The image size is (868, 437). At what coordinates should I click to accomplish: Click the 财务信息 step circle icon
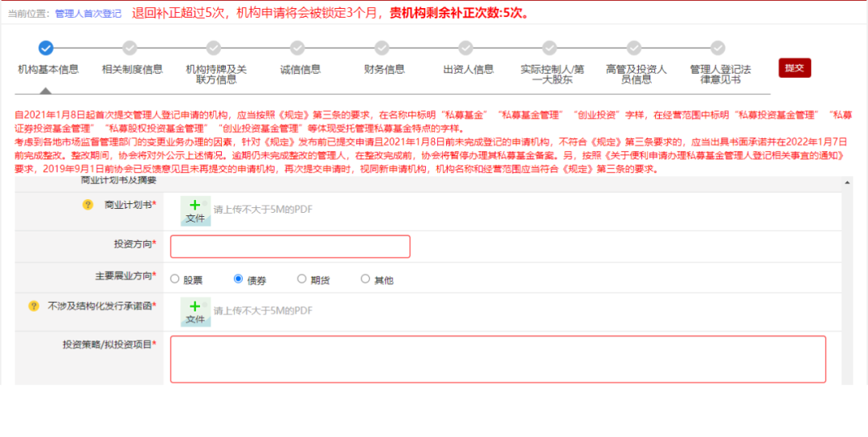click(382, 48)
